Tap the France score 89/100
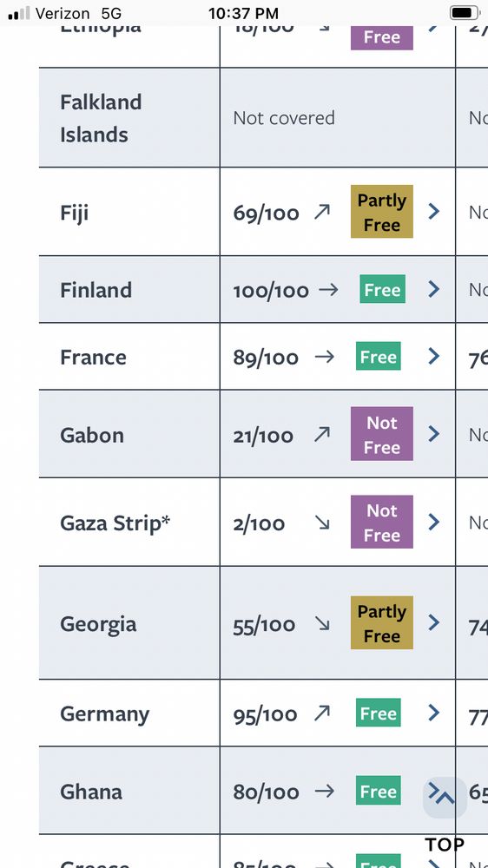This screenshot has width=488, height=868. pos(266,357)
